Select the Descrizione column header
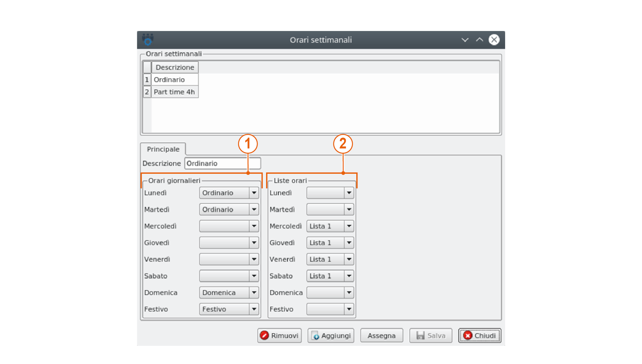This screenshot has width=642, height=364. pos(175,67)
